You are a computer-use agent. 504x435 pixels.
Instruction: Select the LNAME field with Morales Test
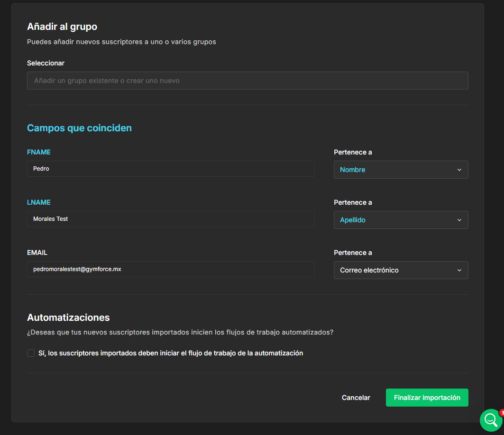(x=171, y=219)
